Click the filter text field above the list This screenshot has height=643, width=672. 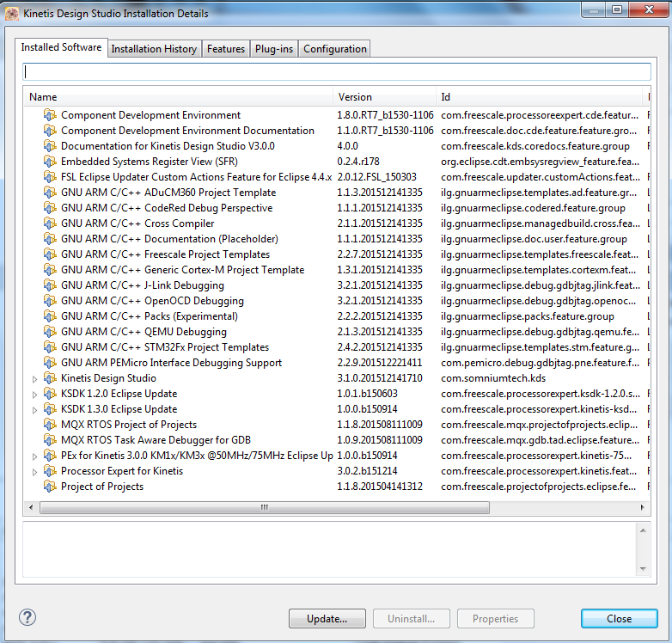[x=337, y=71]
